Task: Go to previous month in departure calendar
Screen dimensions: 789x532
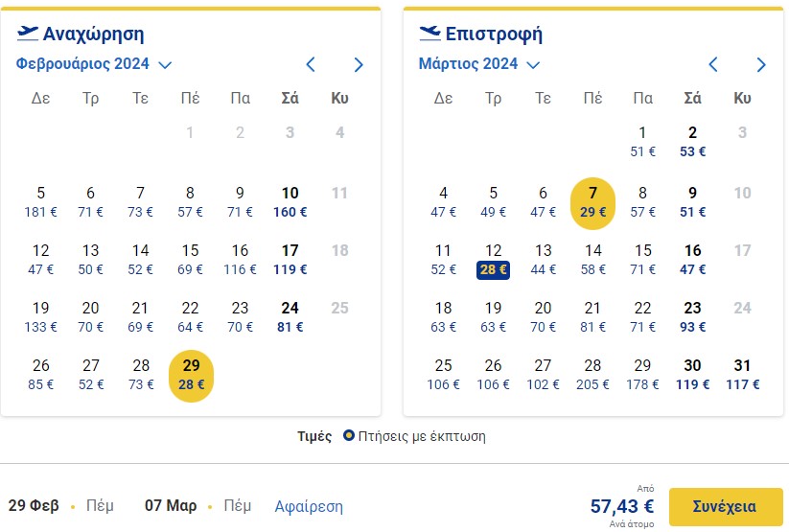Action: pos(311,64)
